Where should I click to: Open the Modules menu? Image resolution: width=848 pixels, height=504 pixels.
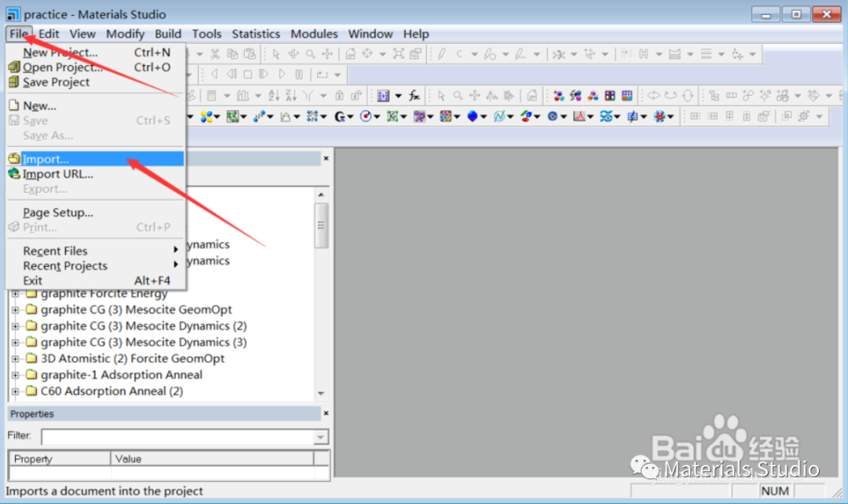click(x=314, y=34)
